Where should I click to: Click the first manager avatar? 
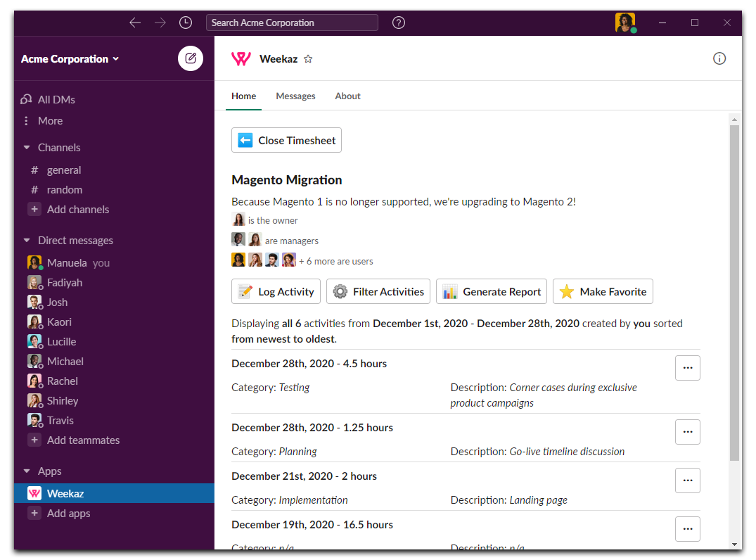click(x=238, y=239)
